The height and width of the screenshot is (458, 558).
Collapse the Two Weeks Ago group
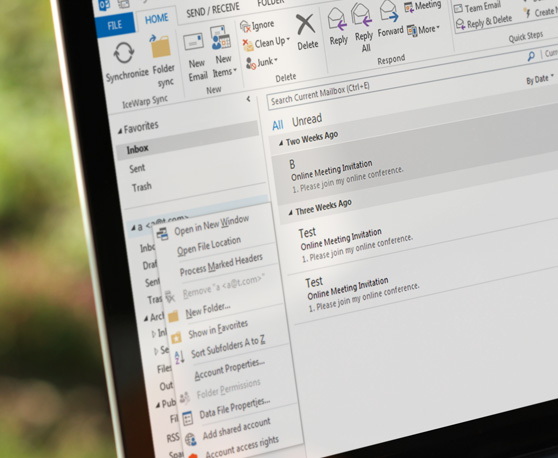[x=281, y=143]
